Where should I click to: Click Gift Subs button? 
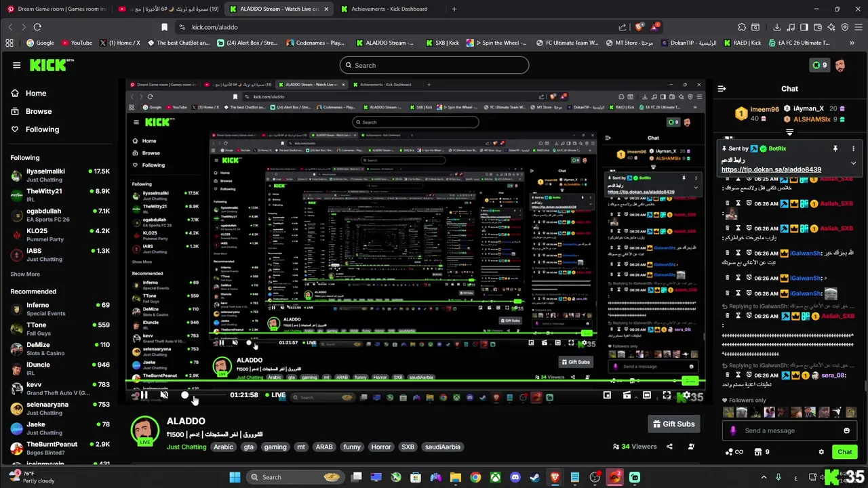click(673, 424)
